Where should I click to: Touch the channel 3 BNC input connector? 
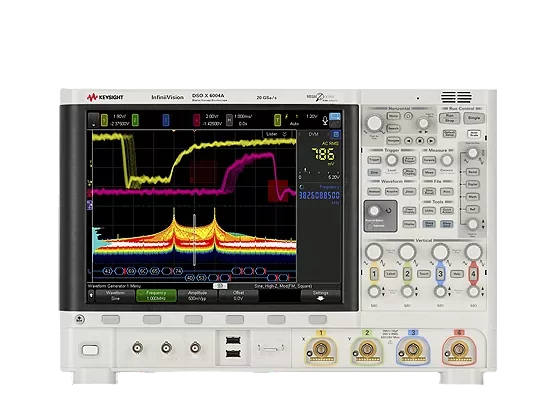pyautogui.click(x=413, y=350)
